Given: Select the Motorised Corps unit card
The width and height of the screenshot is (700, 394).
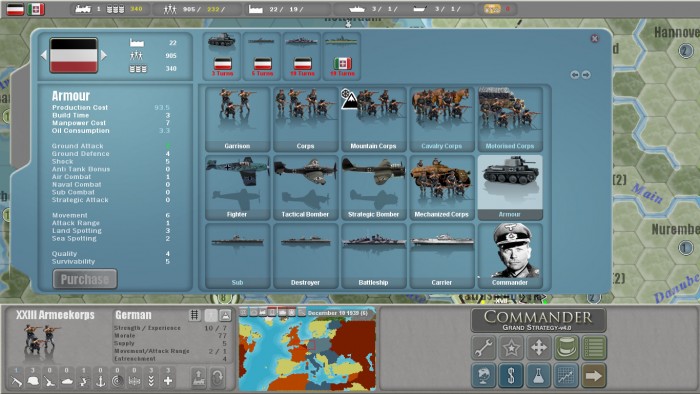Looking at the screenshot, I should [510, 119].
